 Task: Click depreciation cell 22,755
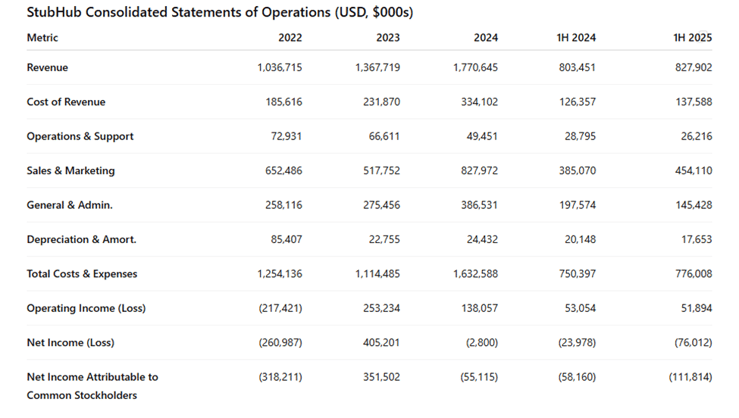tap(384, 239)
